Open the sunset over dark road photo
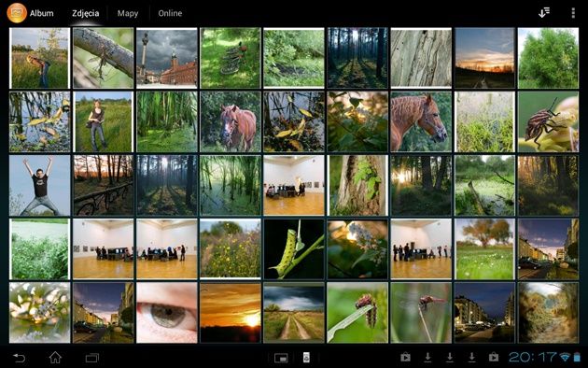 coord(485,58)
